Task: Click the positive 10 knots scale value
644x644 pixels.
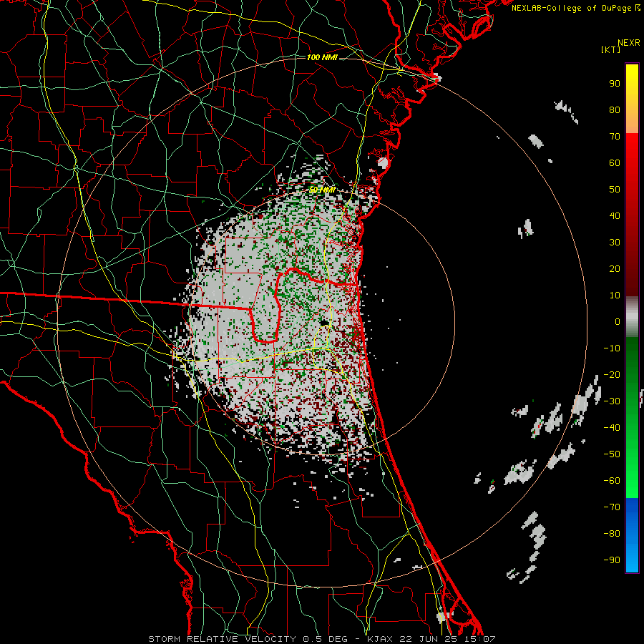Action: tap(615, 296)
